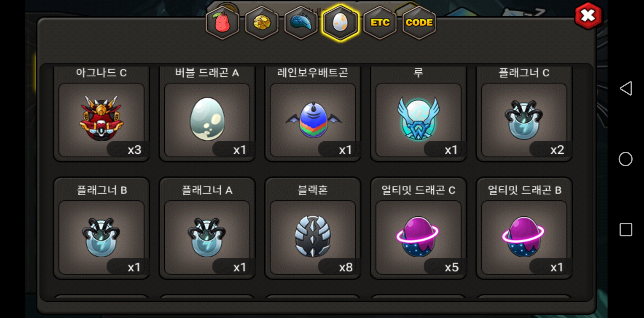644x318 pixels.
Task: Close the inventory window with red X
Action: 588,16
